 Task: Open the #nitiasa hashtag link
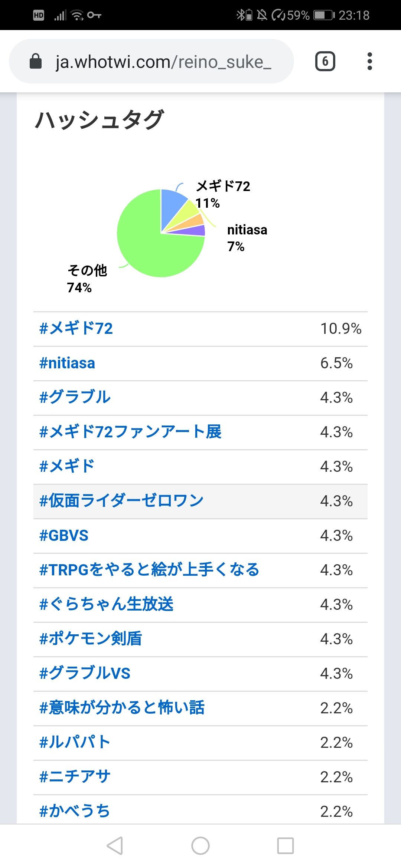pos(67,363)
